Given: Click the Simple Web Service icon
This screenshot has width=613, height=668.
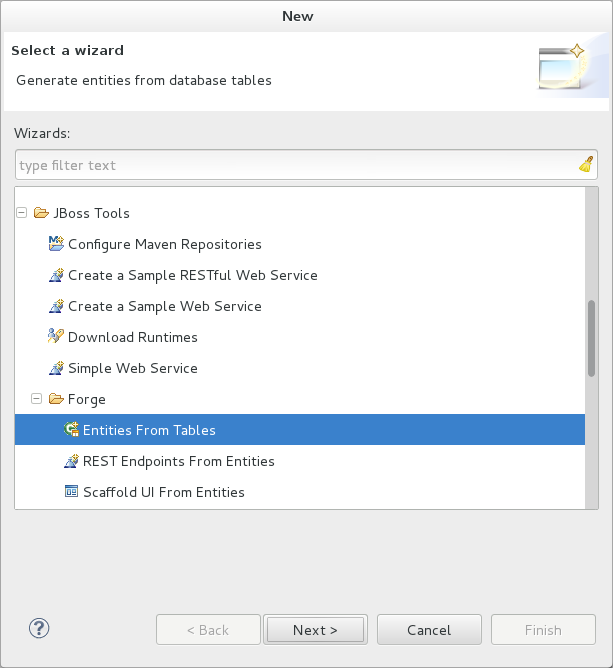Looking at the screenshot, I should tap(56, 368).
